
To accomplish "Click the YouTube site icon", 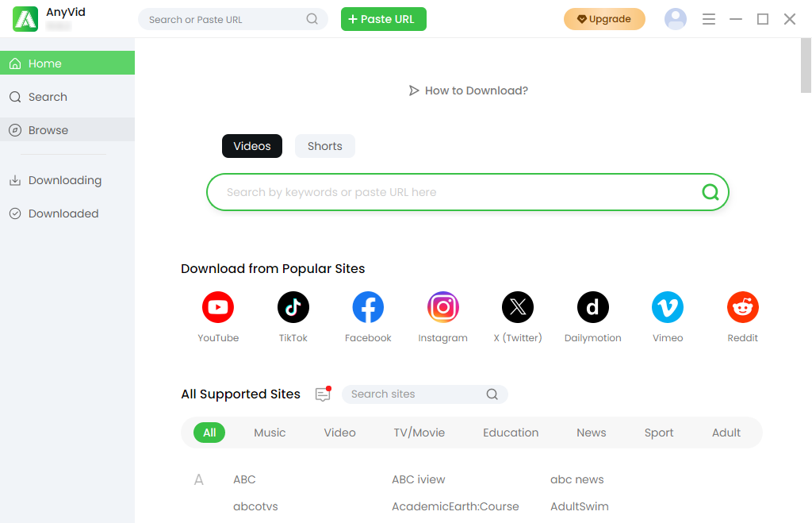I will [x=218, y=307].
